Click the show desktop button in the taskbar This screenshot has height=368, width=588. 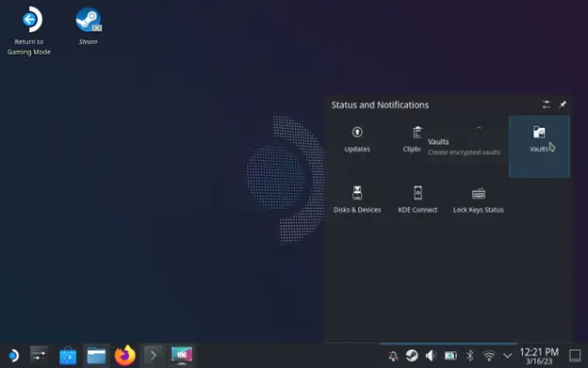[x=575, y=355]
